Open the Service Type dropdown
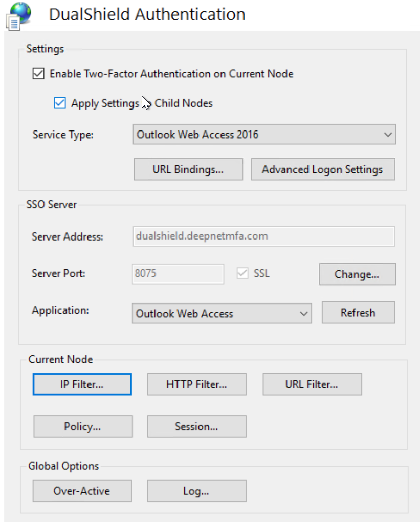Viewport: 420px width, 522px height. pyautogui.click(x=264, y=135)
